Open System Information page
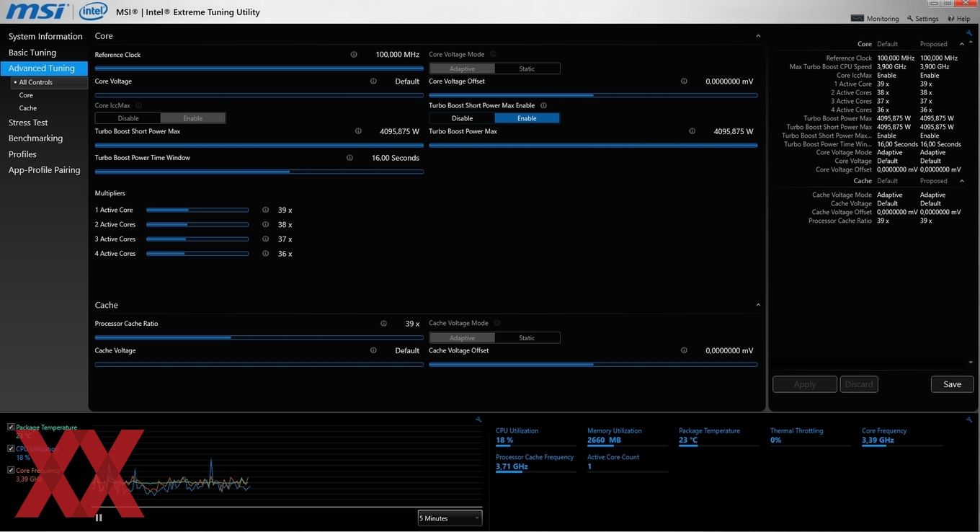 pyautogui.click(x=45, y=36)
